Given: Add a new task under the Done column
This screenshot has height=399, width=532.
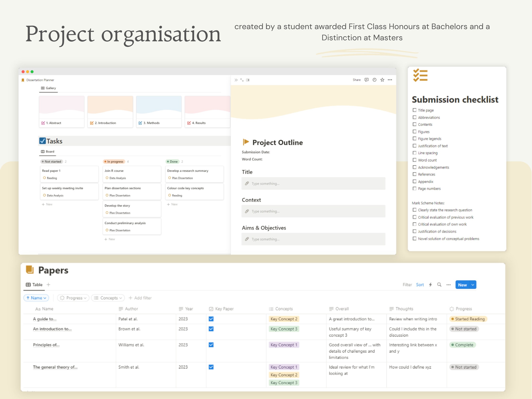Looking at the screenshot, I should pos(172,204).
